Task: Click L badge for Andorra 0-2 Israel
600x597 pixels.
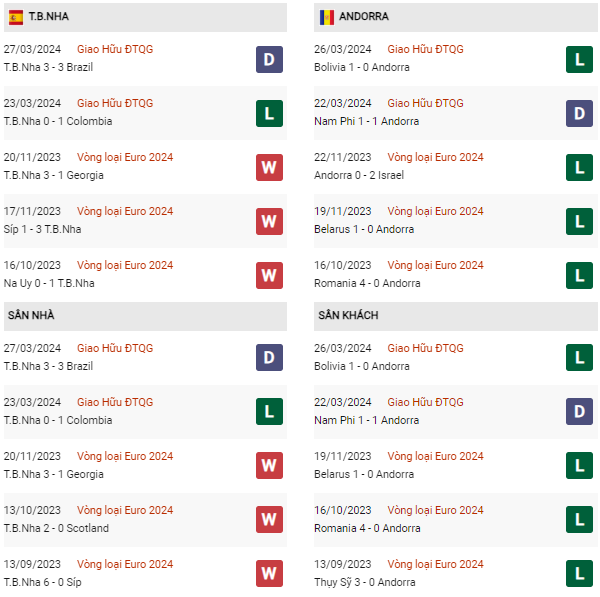Action: click(x=579, y=167)
